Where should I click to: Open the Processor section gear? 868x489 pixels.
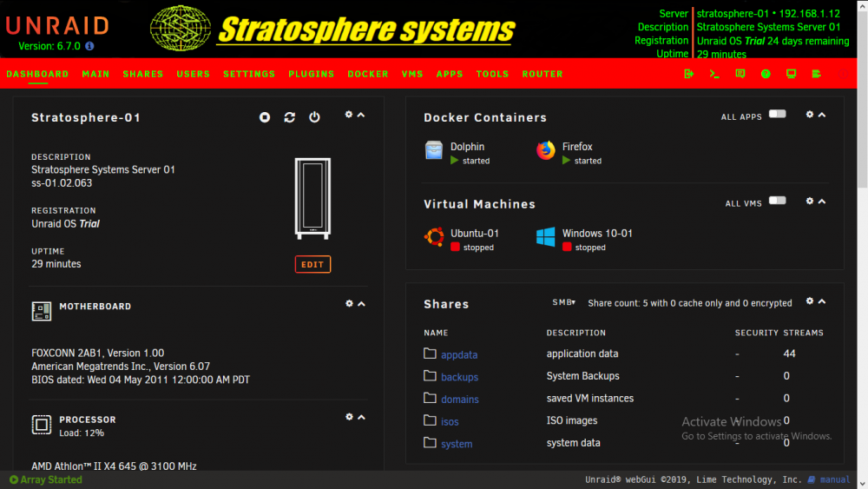coord(349,417)
